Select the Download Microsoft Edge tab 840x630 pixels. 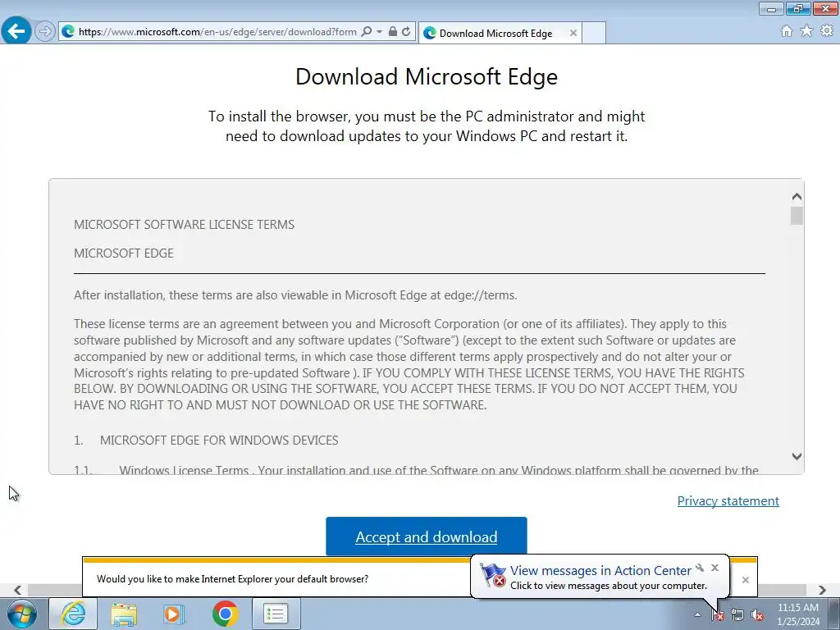point(495,33)
